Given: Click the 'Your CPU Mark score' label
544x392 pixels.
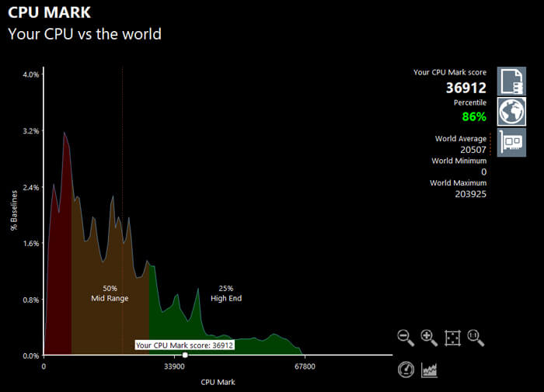Looking at the screenshot, I should coord(450,72).
